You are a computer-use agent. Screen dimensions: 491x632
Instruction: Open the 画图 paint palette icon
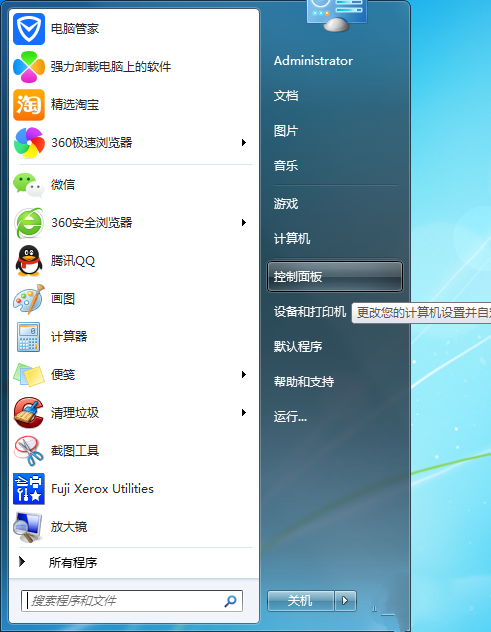point(29,299)
